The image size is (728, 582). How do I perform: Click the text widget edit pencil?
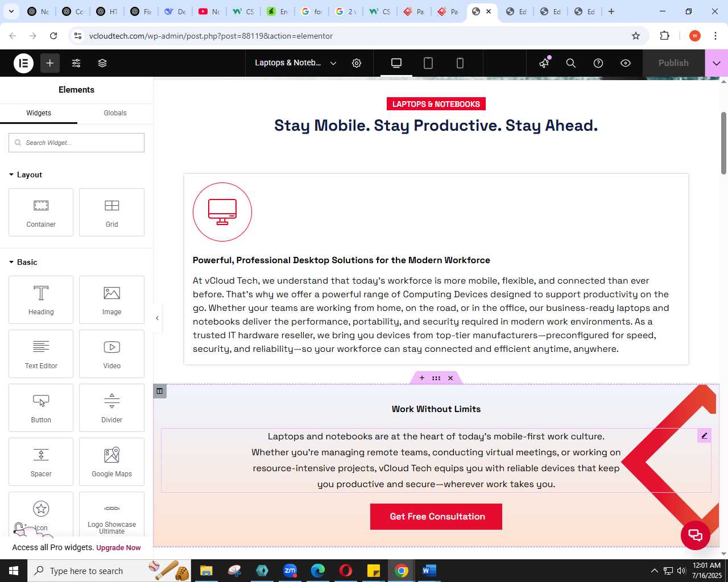[704, 436]
